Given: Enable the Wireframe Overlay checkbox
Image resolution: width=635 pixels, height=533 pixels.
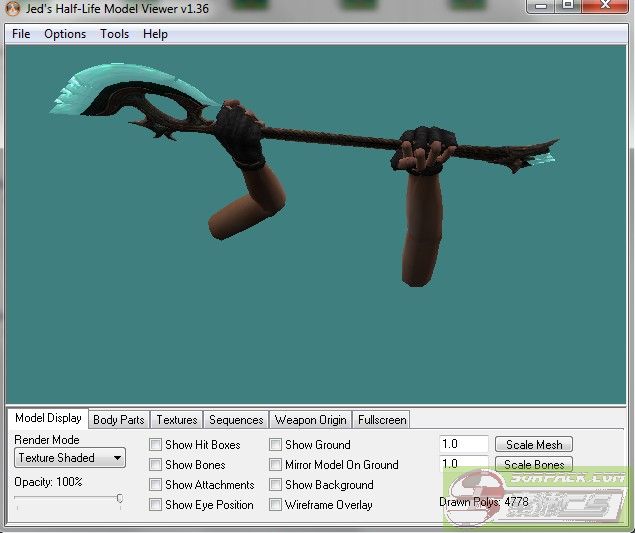Looking at the screenshot, I should [x=276, y=505].
